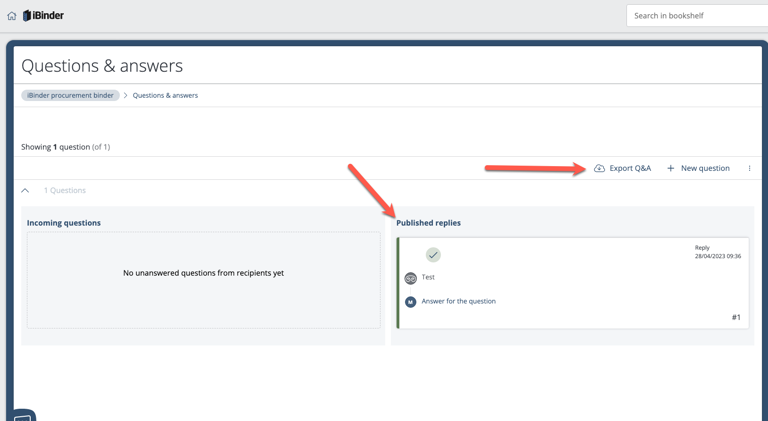Open the chat widget at bottom left
This screenshot has height=421, width=768.
pyautogui.click(x=23, y=415)
